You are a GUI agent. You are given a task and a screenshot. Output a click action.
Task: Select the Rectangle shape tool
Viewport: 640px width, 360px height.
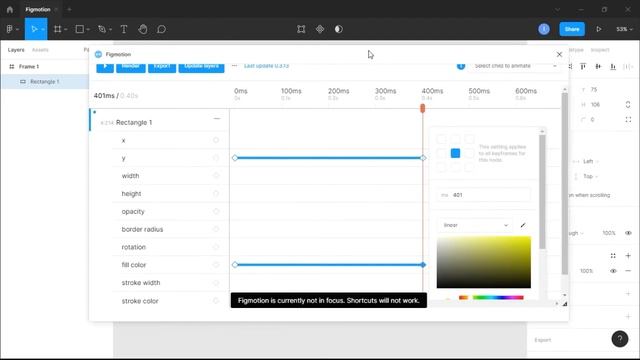pyautogui.click(x=80, y=29)
